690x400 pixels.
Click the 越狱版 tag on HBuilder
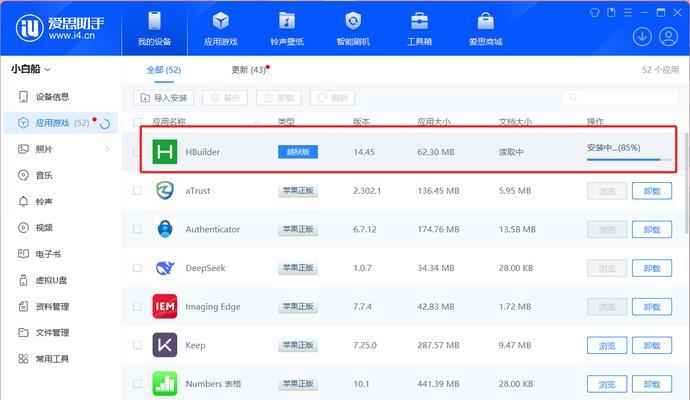(x=298, y=152)
